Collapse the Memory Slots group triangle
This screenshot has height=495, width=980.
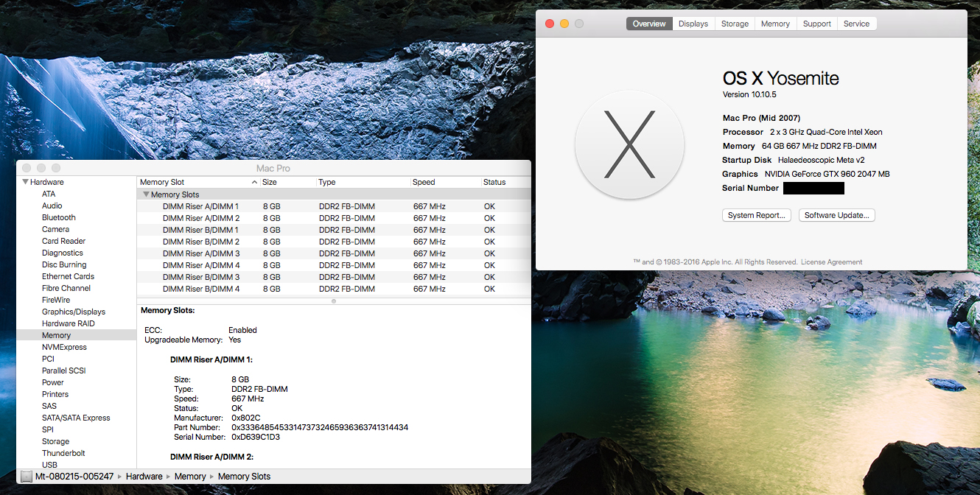(x=146, y=194)
